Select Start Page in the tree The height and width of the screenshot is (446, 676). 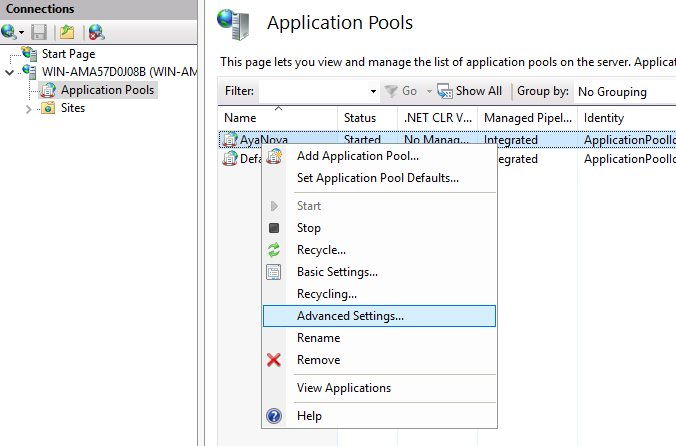(x=68, y=54)
